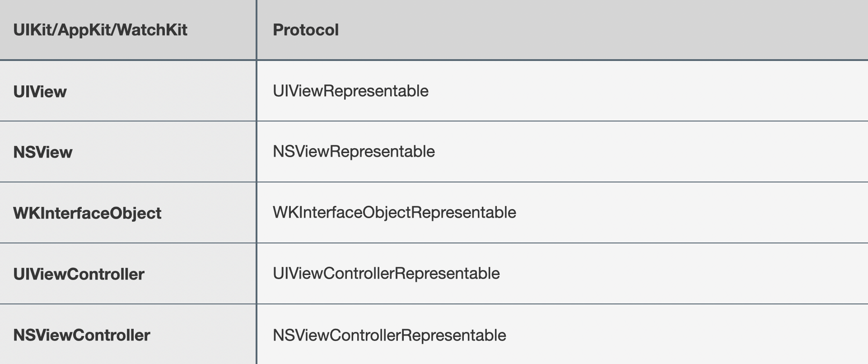Click the NSViewControllerRepresentable protocol text
This screenshot has width=868, height=364.
389,336
